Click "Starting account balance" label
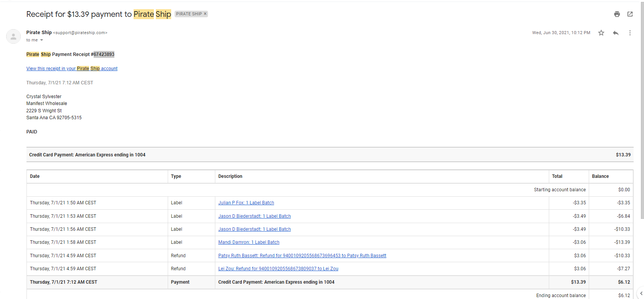The height and width of the screenshot is (299, 644). tap(560, 190)
